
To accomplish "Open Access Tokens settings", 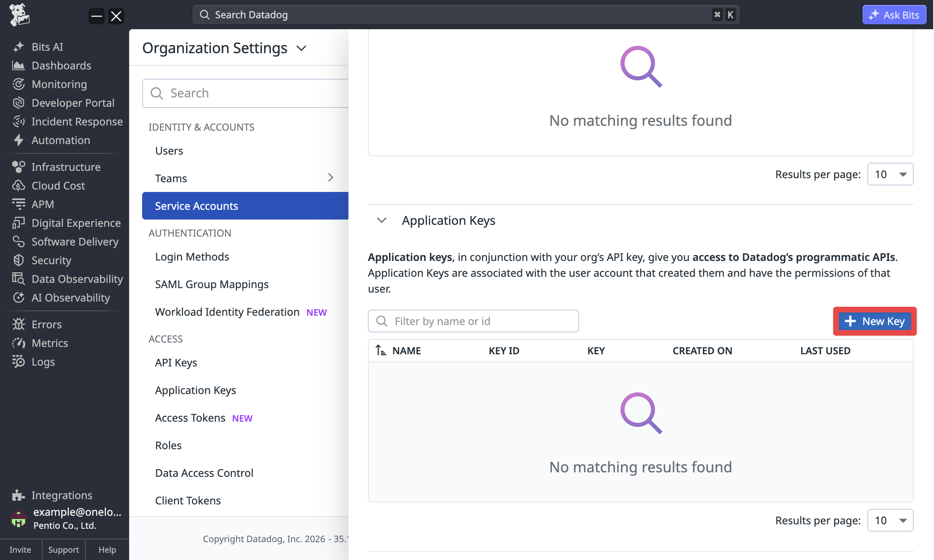I will click(190, 418).
